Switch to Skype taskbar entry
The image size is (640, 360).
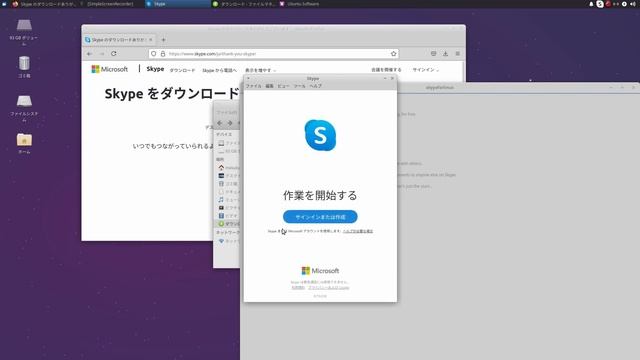(x=177, y=4)
